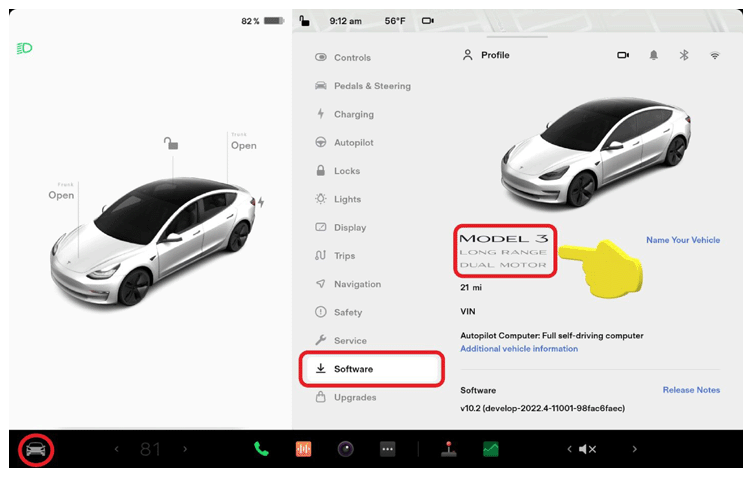Tap the headlights indicator icon

click(24, 48)
